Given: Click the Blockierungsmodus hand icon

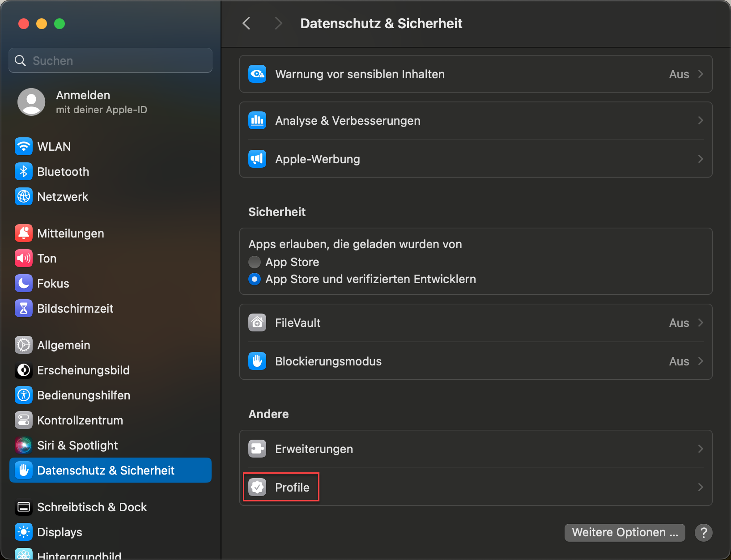Looking at the screenshot, I should (x=257, y=361).
